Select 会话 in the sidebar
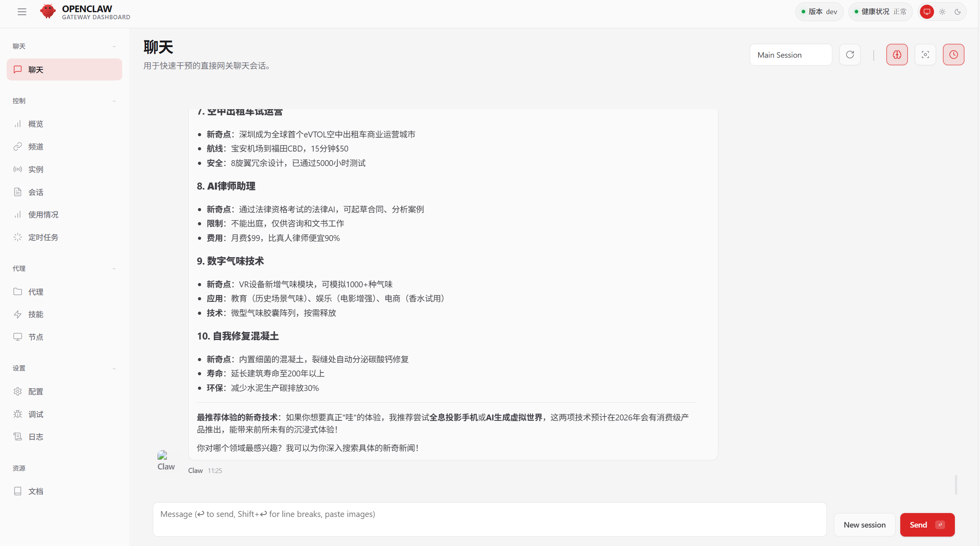The height and width of the screenshot is (546, 980). pyautogui.click(x=36, y=192)
